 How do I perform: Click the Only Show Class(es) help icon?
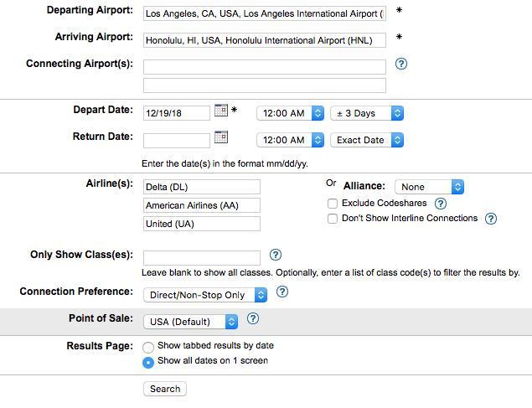276,255
